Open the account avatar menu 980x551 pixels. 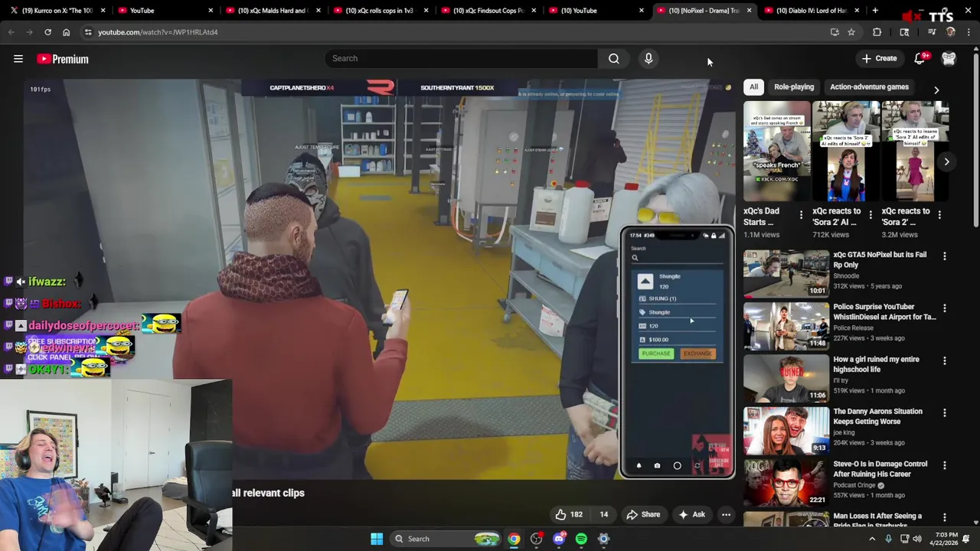pos(949,58)
